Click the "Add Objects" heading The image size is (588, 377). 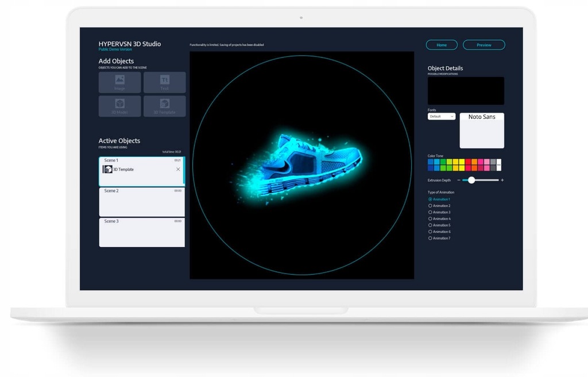point(116,61)
